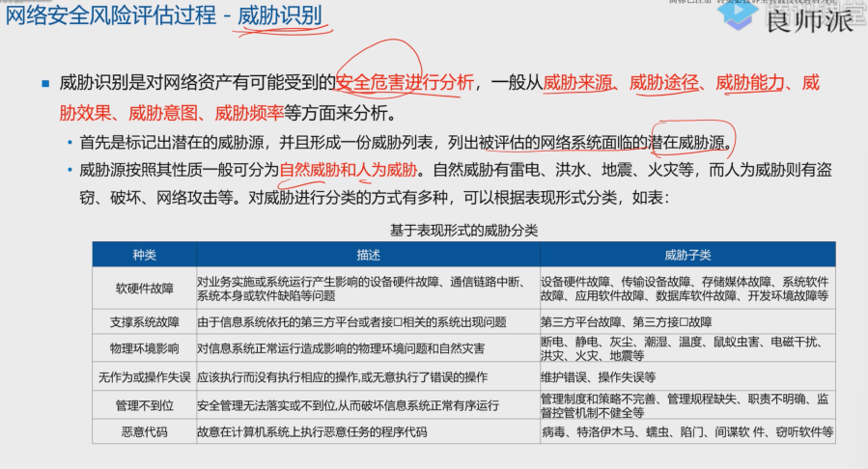Select the 支撑系统故障 row label

point(143,322)
